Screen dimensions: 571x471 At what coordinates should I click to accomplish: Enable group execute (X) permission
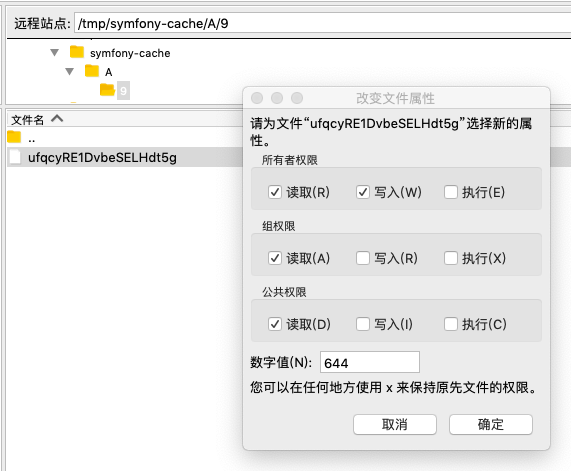[450, 258]
